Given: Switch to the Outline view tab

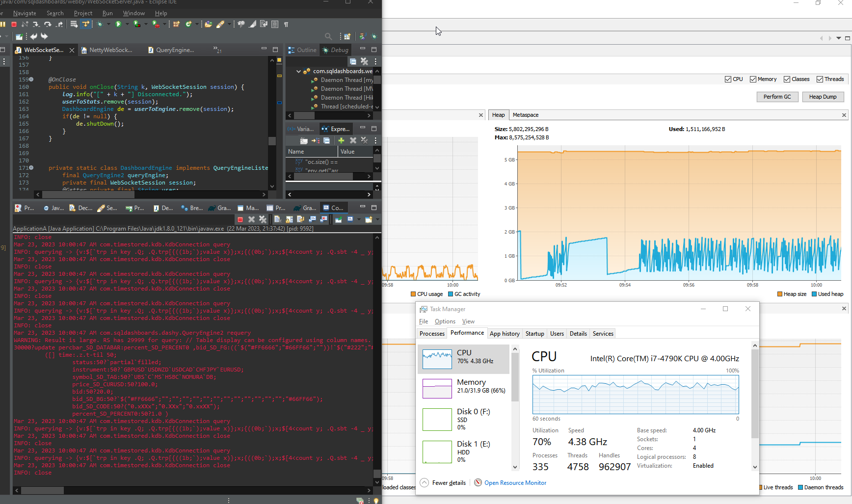Looking at the screenshot, I should pyautogui.click(x=302, y=50).
